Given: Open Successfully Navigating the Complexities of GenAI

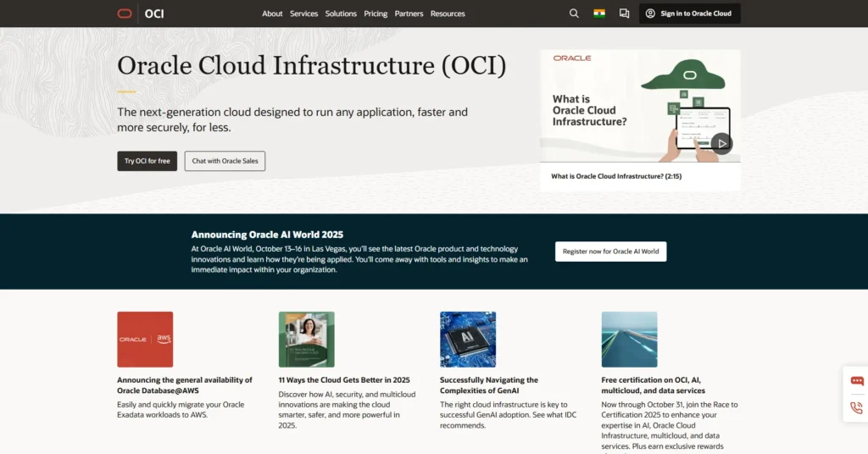Looking at the screenshot, I should point(489,385).
